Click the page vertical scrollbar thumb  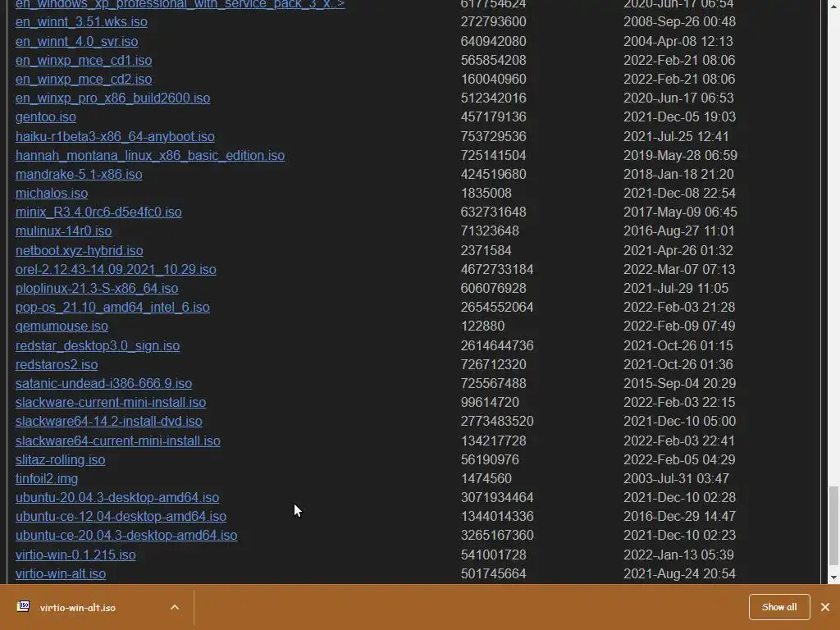tap(833, 526)
